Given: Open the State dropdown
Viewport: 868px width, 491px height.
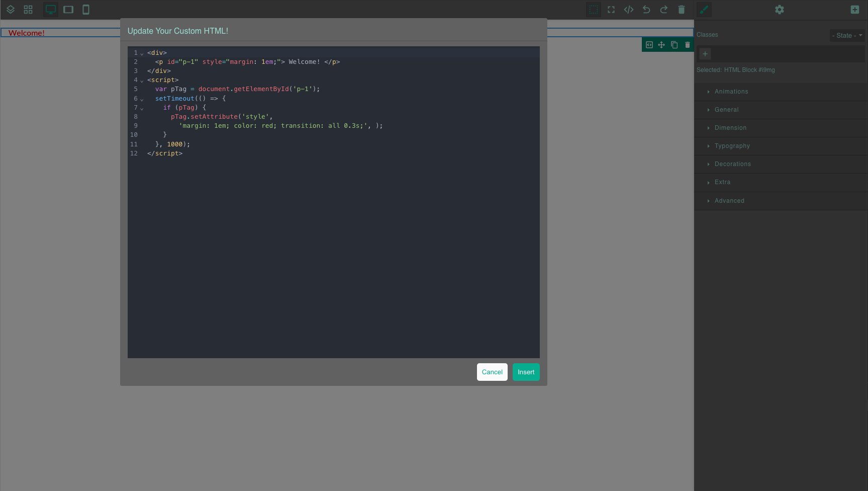Looking at the screenshot, I should tap(847, 35).
